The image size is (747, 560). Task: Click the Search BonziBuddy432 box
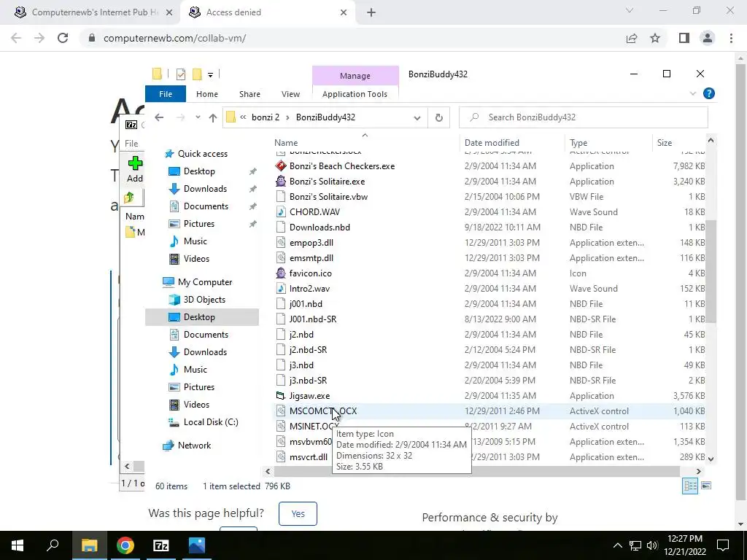[583, 117]
